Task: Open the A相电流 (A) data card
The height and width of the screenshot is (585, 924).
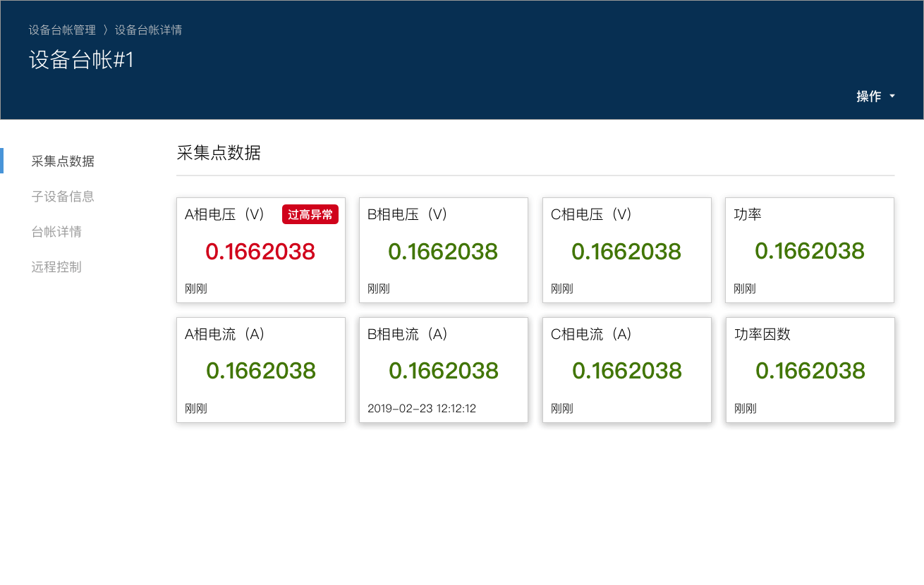Action: (x=260, y=370)
